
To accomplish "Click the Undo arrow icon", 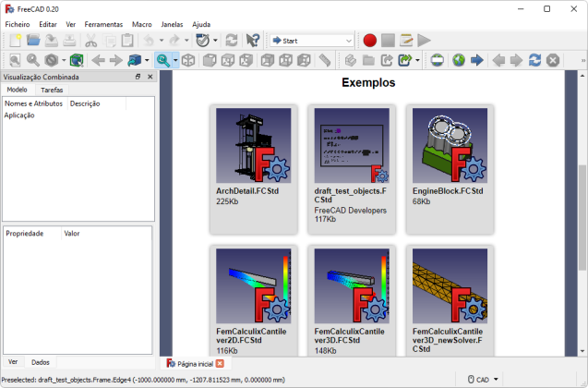I will (149, 40).
